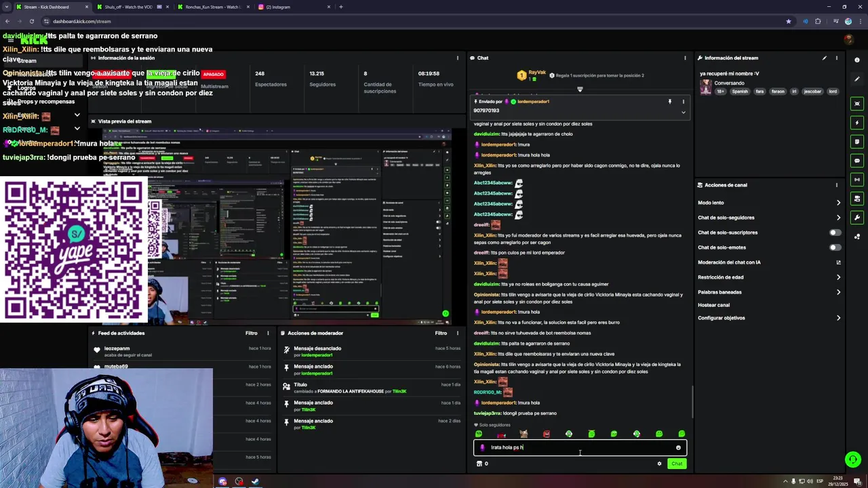
Task: Open Filtro in Feed de actividades
Action: [252, 333]
